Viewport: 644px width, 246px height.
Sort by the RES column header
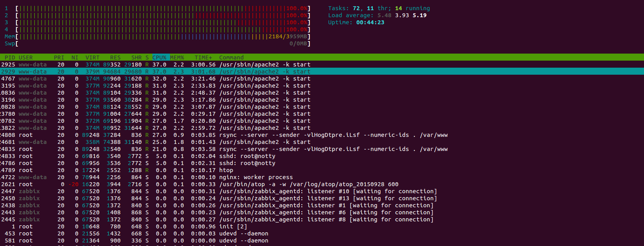(x=115, y=57)
